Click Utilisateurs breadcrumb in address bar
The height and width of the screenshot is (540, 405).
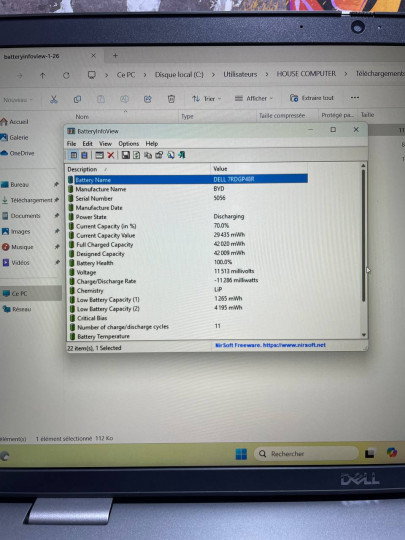(x=240, y=74)
